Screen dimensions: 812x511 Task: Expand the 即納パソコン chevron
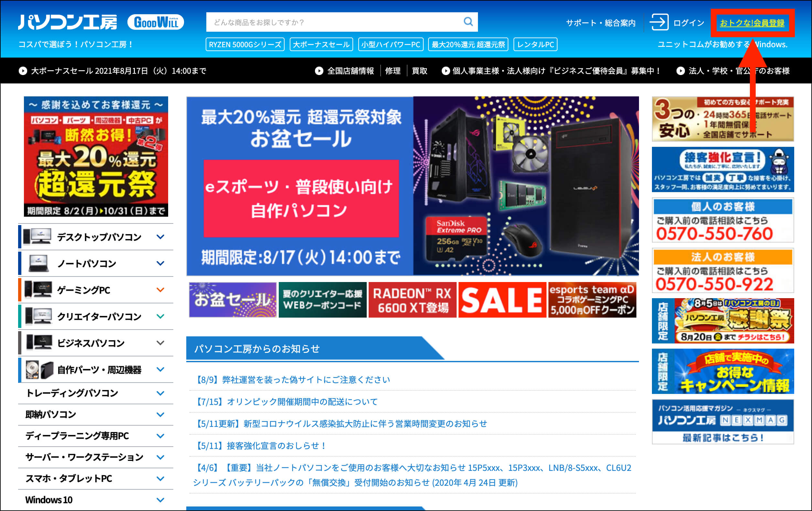tap(160, 415)
